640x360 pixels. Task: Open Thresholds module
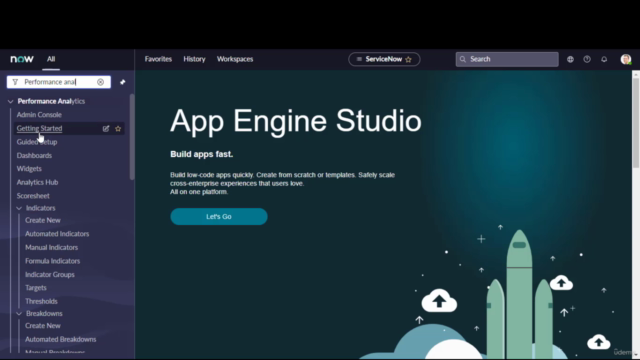pos(41,301)
